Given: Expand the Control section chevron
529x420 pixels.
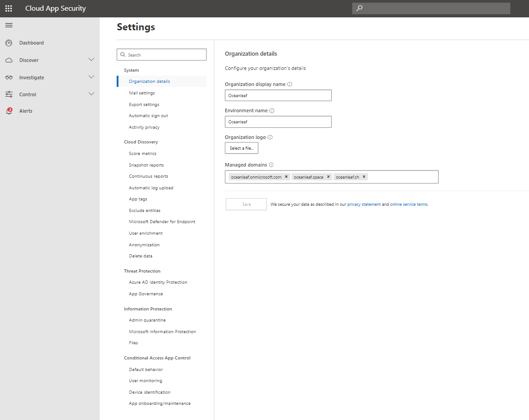Looking at the screenshot, I should click(x=91, y=94).
